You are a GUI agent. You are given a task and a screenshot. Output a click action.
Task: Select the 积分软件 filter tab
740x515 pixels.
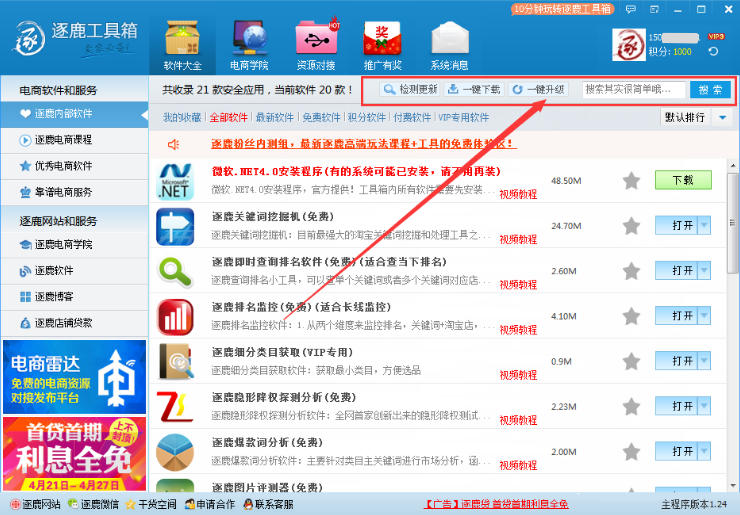(x=367, y=117)
